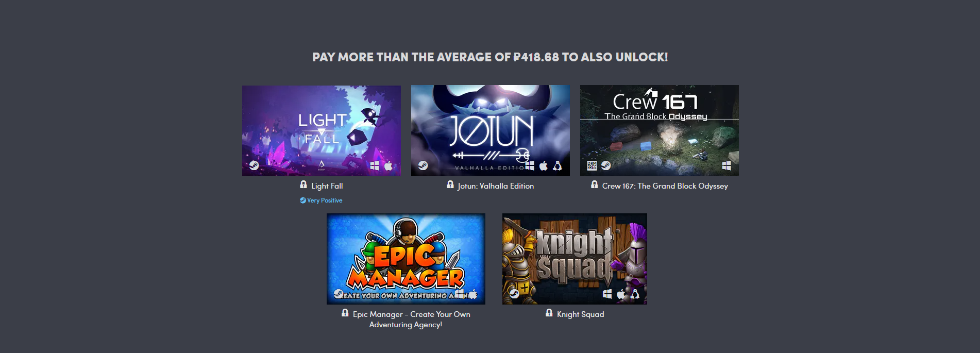Click the Steam icon on Knight Squad thumbnail
Viewport: 980px width, 353px height.
point(514,294)
